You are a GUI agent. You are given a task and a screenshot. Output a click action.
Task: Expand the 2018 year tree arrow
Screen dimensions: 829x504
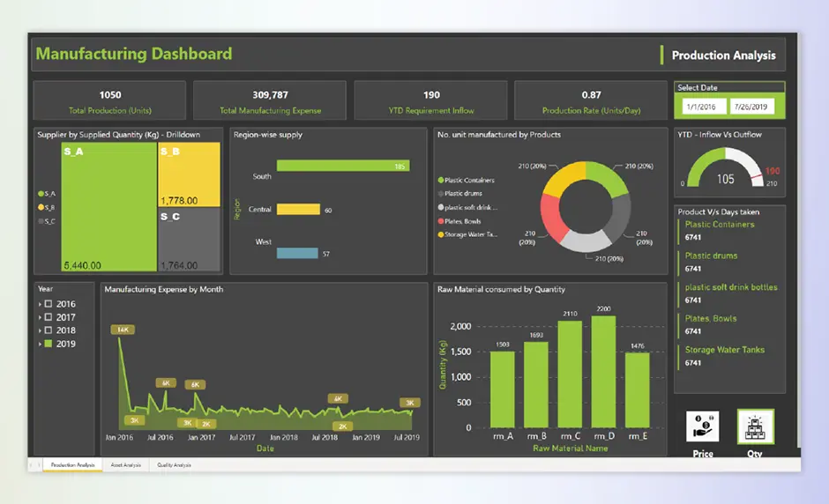[x=40, y=330]
